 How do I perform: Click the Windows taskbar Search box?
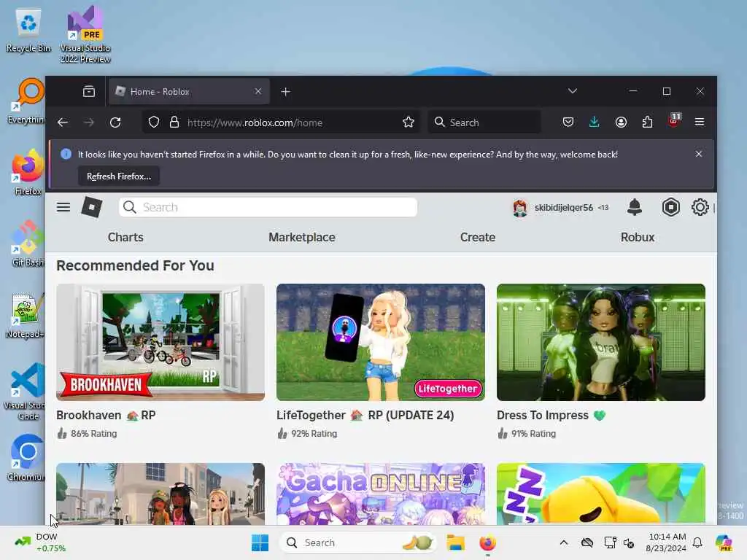click(x=357, y=542)
